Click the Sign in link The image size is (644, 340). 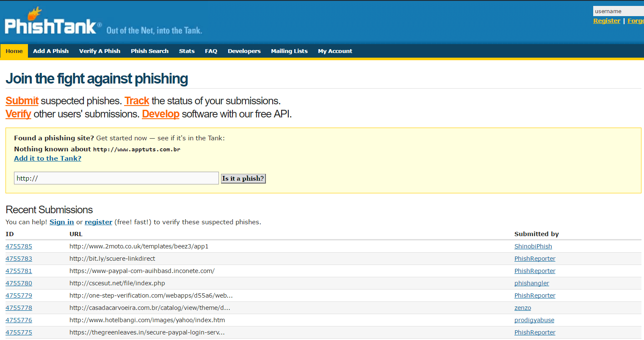point(62,222)
